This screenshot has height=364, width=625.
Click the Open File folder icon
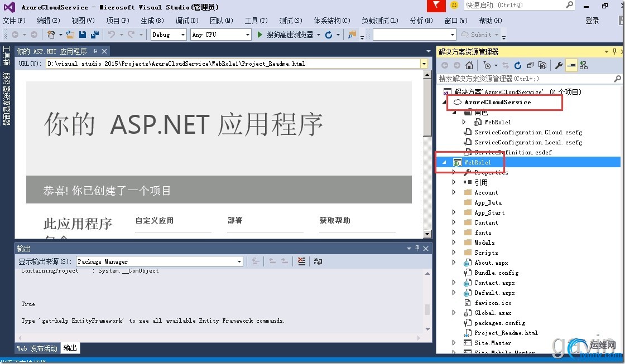pyautogui.click(x=70, y=35)
